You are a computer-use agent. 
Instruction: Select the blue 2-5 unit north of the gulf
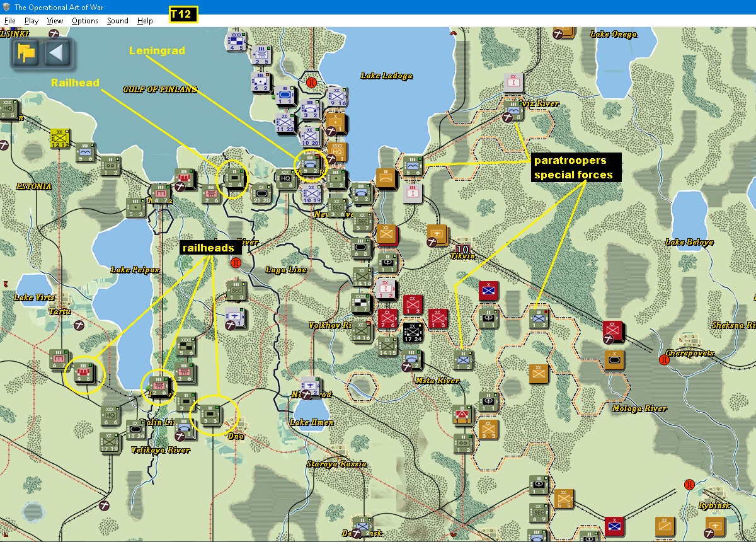pyautogui.click(x=261, y=55)
